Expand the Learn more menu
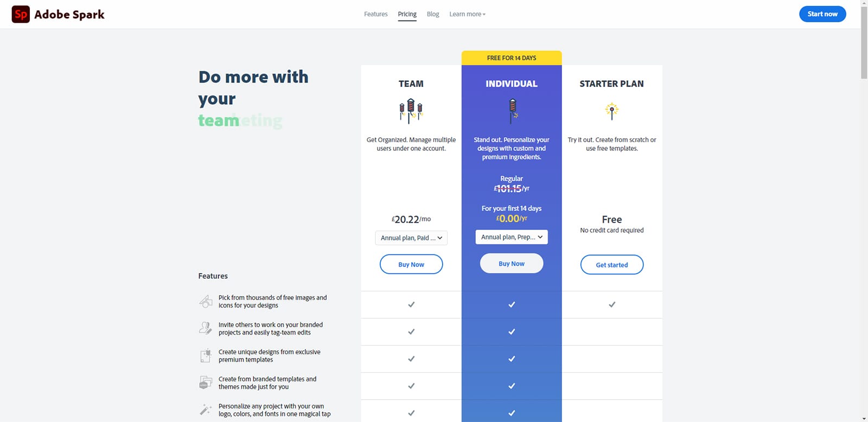Screen dimensions: 868x422 point(467,14)
